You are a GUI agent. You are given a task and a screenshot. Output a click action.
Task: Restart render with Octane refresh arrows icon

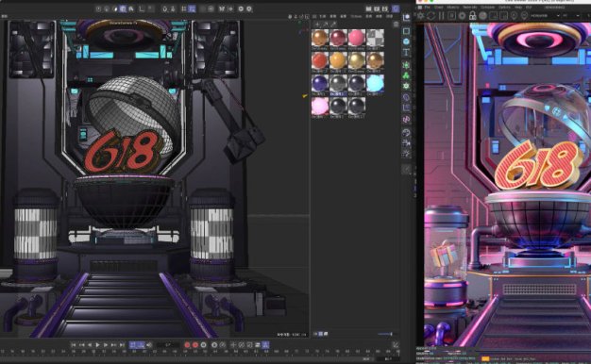(431, 16)
